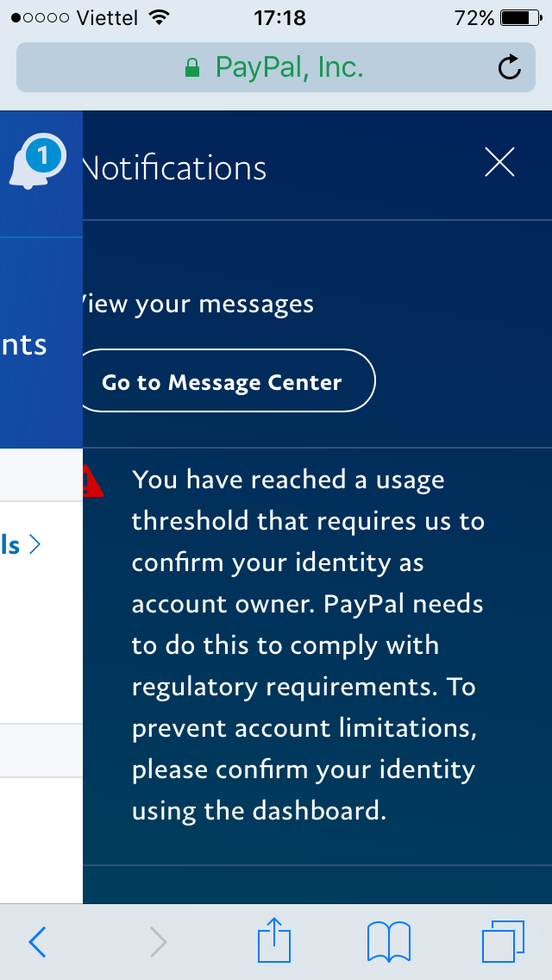Click the "View your messages" label
The width and height of the screenshot is (552, 980).
197,304
